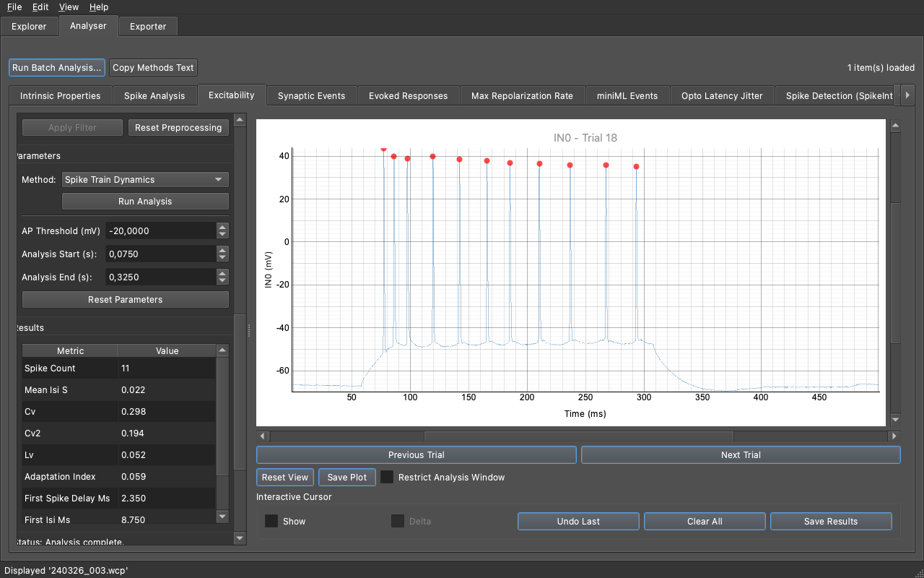
Task: Select the First Spike Delay Ms row
Action: [x=118, y=498]
